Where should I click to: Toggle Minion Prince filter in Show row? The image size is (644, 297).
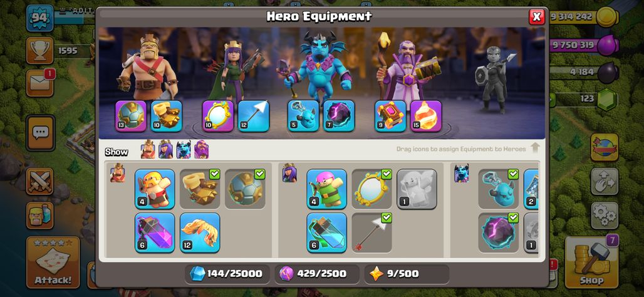184,150
